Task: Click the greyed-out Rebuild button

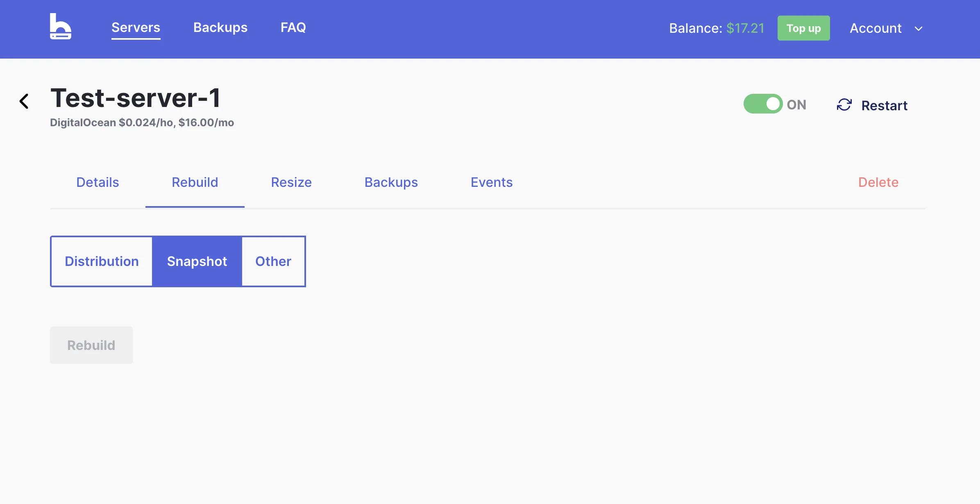Action: (x=91, y=345)
